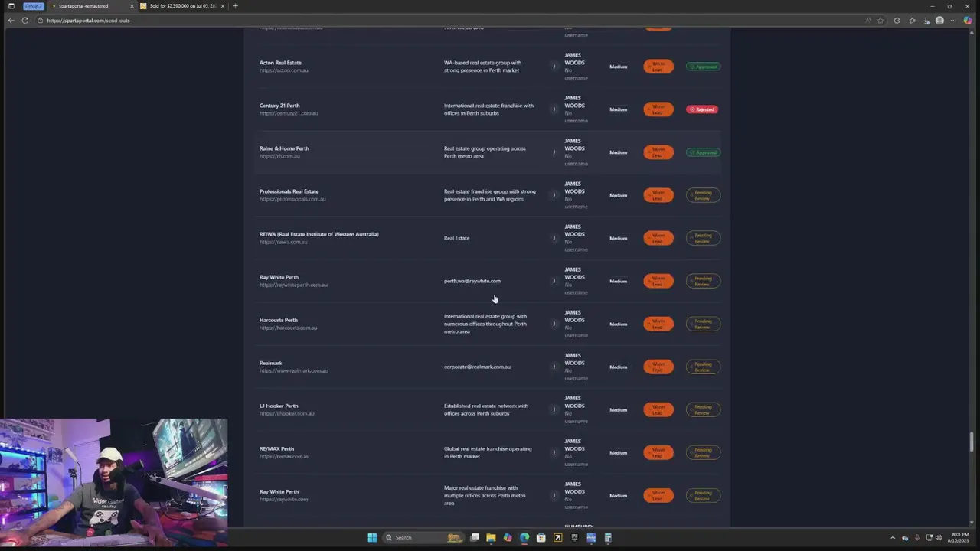This screenshot has height=551, width=980.
Task: Click the Raine & Horne Perth company name
Action: point(284,148)
